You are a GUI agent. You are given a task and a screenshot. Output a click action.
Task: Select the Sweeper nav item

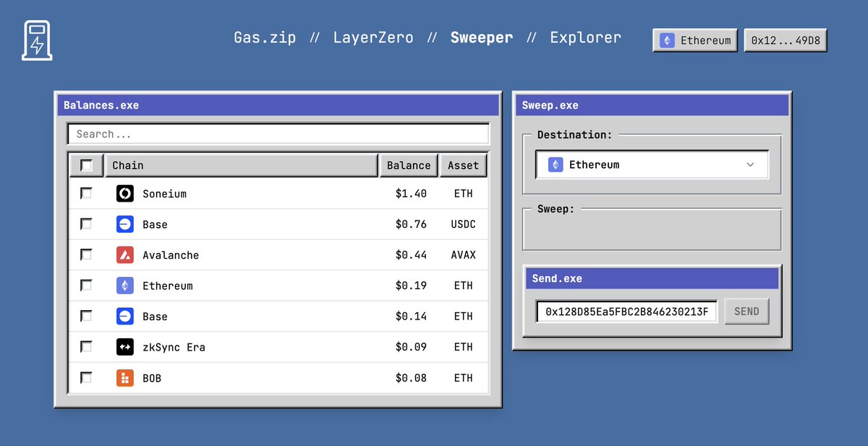pos(482,38)
